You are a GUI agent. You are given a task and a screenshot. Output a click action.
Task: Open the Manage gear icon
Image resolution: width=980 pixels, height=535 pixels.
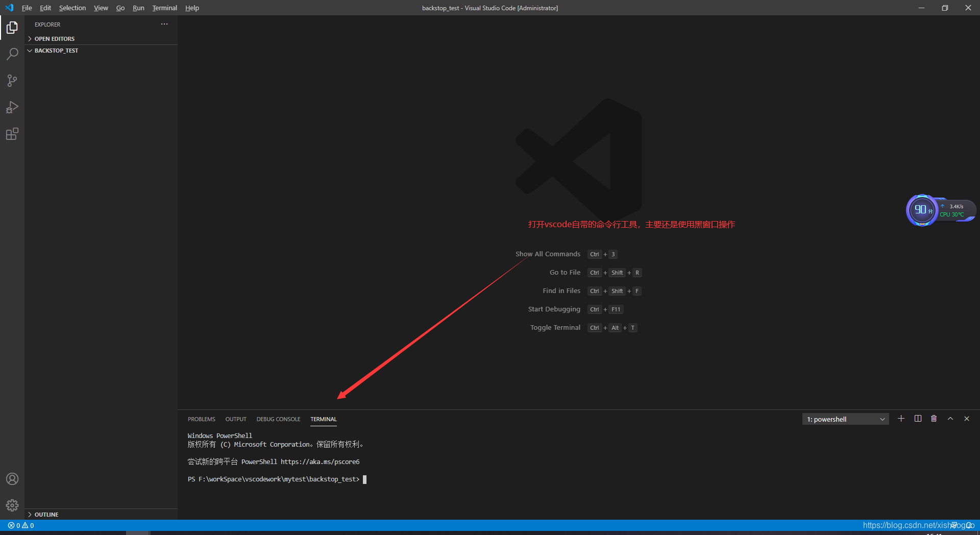click(12, 505)
